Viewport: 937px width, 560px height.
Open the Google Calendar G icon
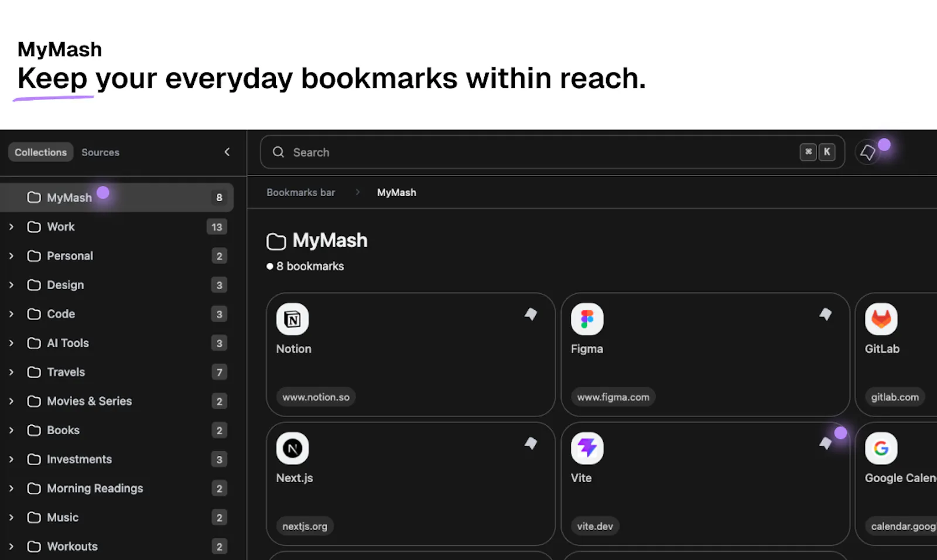click(881, 448)
